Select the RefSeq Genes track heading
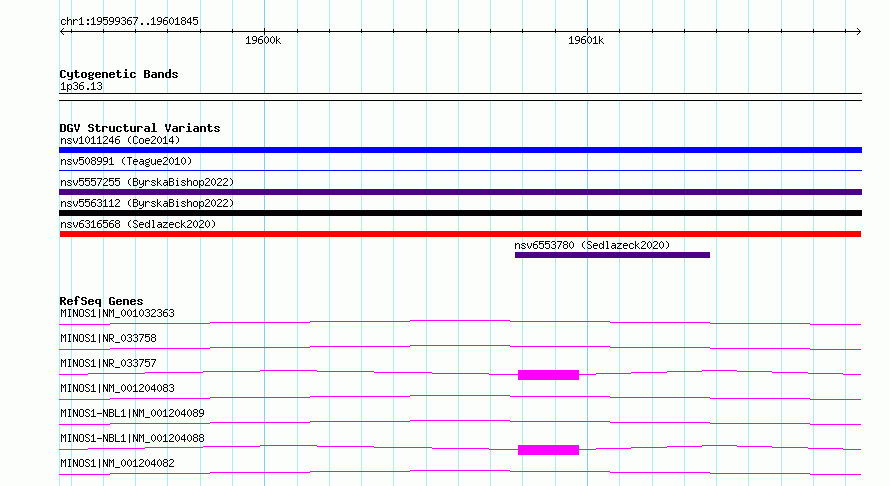The image size is (890, 486). point(101,301)
